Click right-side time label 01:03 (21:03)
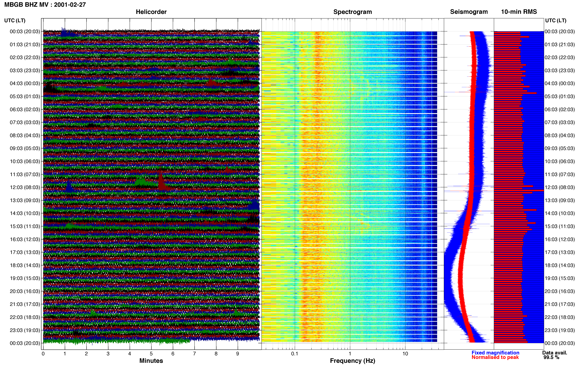This screenshot has width=588, height=368. [560, 45]
